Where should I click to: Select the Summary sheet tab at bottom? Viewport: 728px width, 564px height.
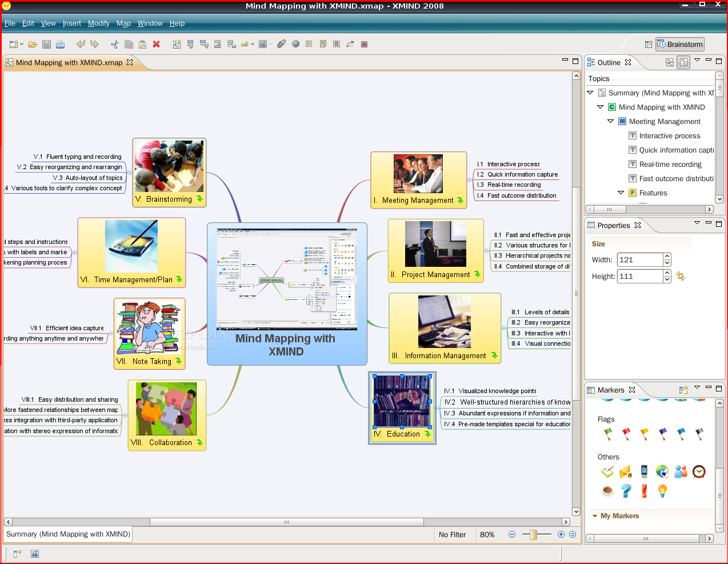click(68, 534)
